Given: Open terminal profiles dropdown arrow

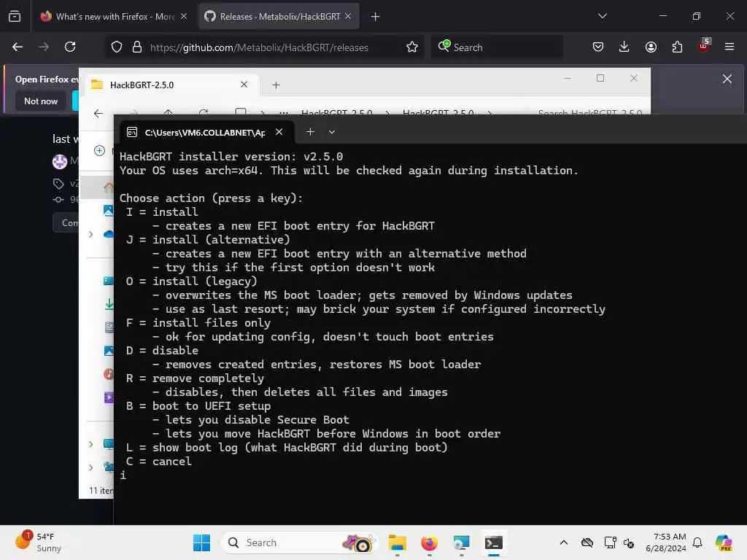Looking at the screenshot, I should pyautogui.click(x=332, y=132).
